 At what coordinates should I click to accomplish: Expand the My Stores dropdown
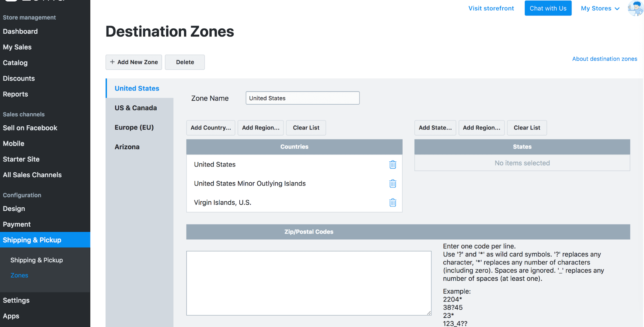[600, 8]
